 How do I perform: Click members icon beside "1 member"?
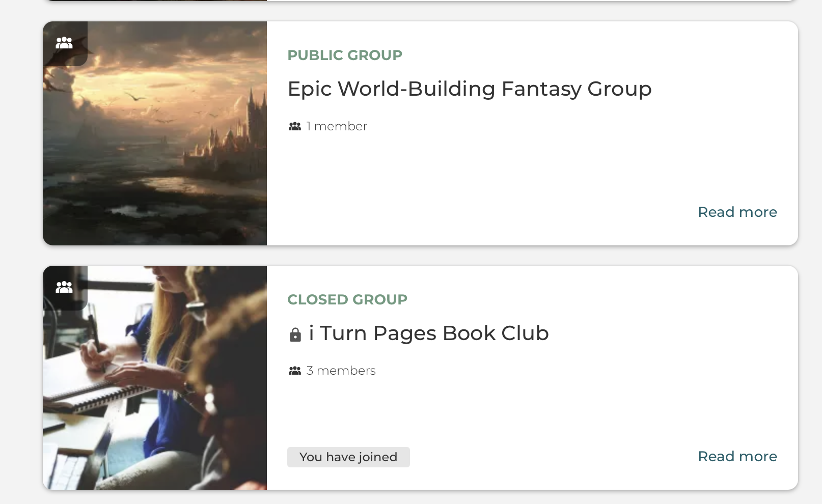[x=295, y=126]
